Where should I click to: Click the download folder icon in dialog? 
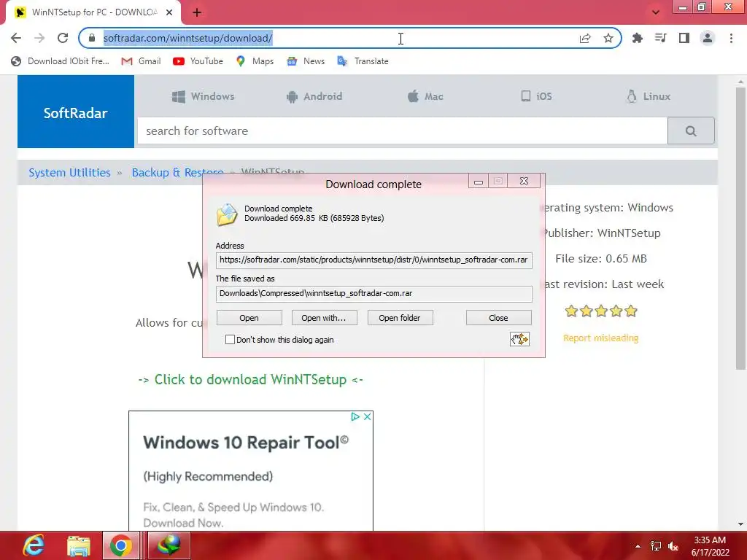(227, 214)
